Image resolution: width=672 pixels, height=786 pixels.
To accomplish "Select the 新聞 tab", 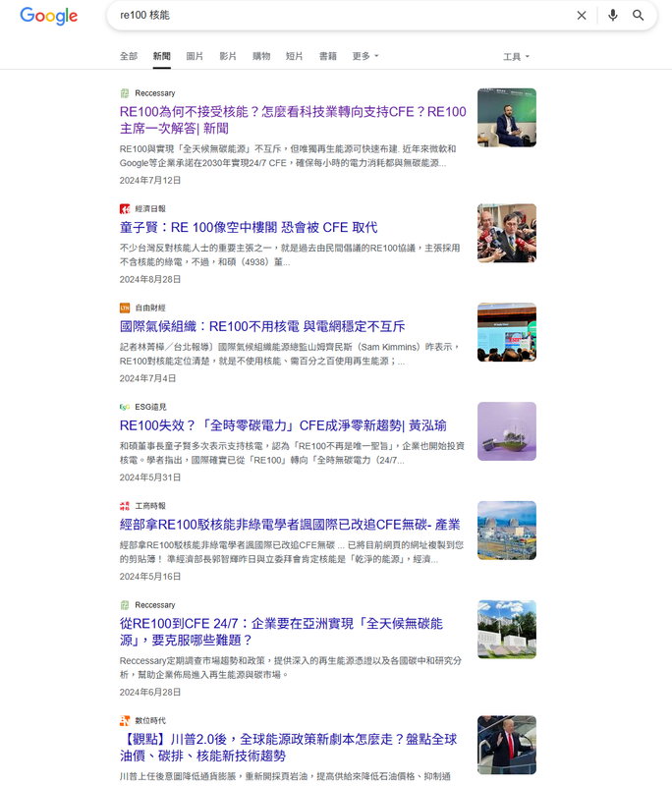I will coord(161,56).
